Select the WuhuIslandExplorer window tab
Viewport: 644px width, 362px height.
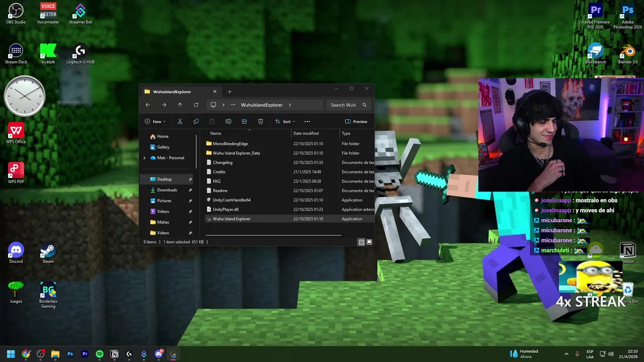point(180,92)
